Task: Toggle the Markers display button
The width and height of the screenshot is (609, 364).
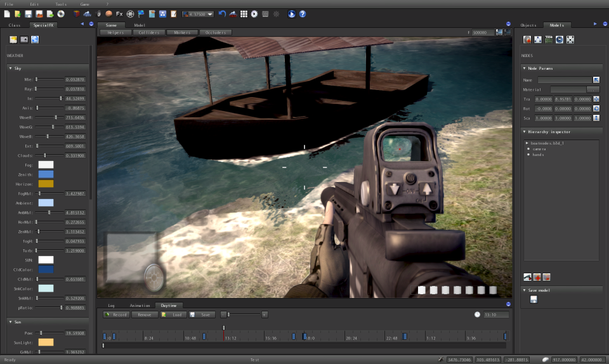Action: coord(182,32)
